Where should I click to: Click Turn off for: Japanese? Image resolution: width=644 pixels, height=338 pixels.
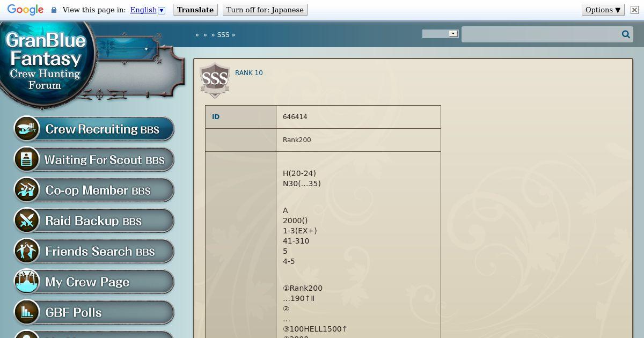coord(265,10)
